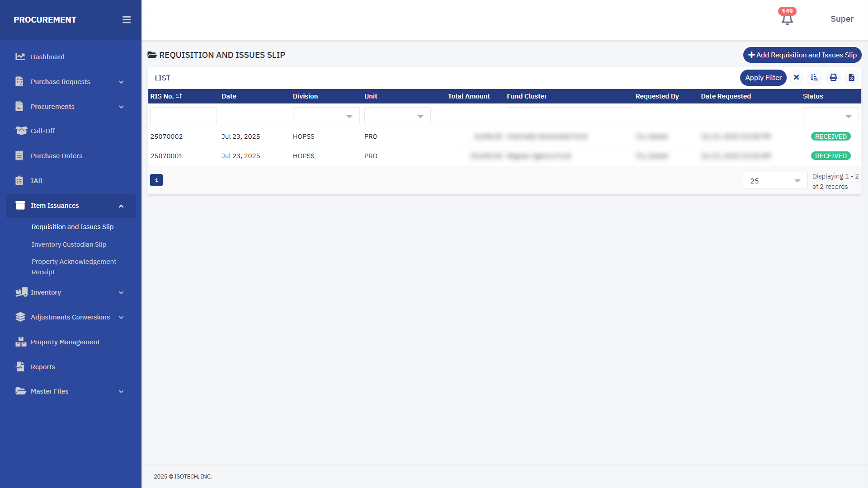Click Add Requisition and Issues Slip
Viewport: 868px width, 488px height.
point(802,55)
